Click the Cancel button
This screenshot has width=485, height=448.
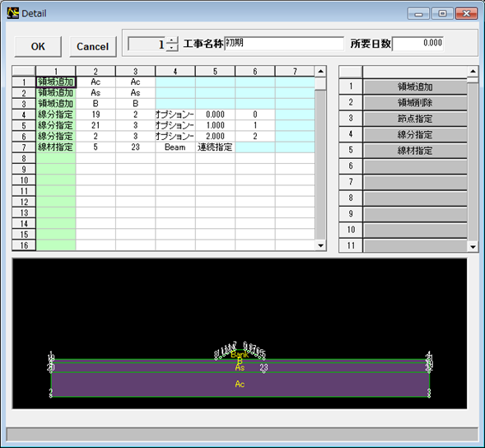[93, 46]
